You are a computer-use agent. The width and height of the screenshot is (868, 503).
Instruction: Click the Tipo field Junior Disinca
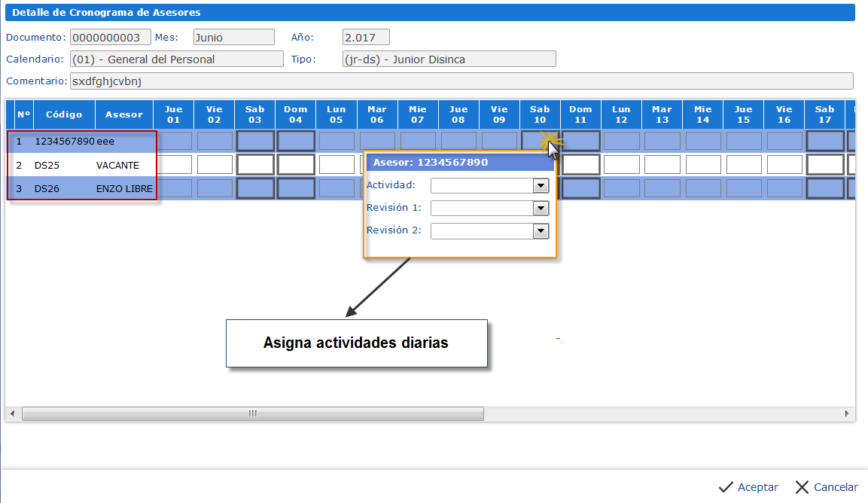(x=449, y=59)
